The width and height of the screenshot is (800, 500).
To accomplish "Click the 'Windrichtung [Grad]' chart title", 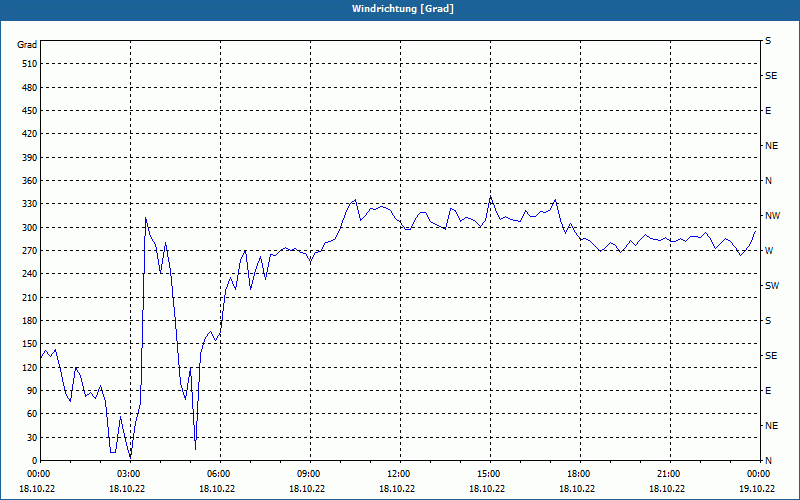I will click(403, 9).
